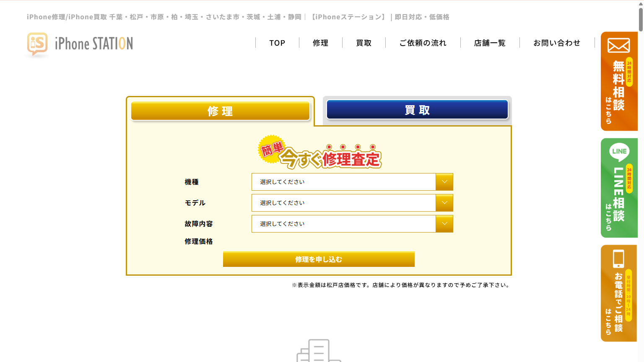Click the iPhone STATION logo text
Image resolution: width=644 pixels, height=362 pixels.
pos(94,44)
